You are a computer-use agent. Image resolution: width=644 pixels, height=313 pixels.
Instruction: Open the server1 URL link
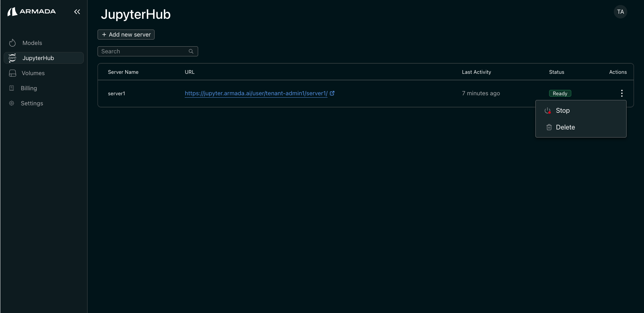coord(256,93)
